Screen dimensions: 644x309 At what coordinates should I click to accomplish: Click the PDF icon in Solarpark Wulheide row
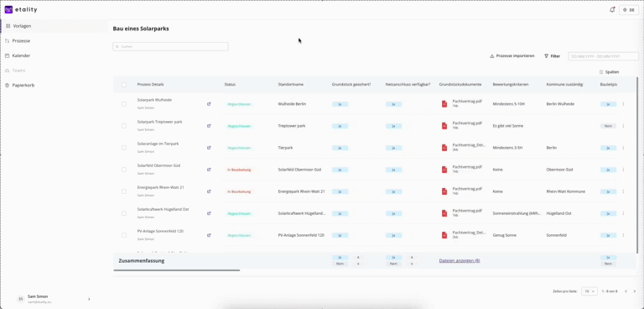coord(444,104)
